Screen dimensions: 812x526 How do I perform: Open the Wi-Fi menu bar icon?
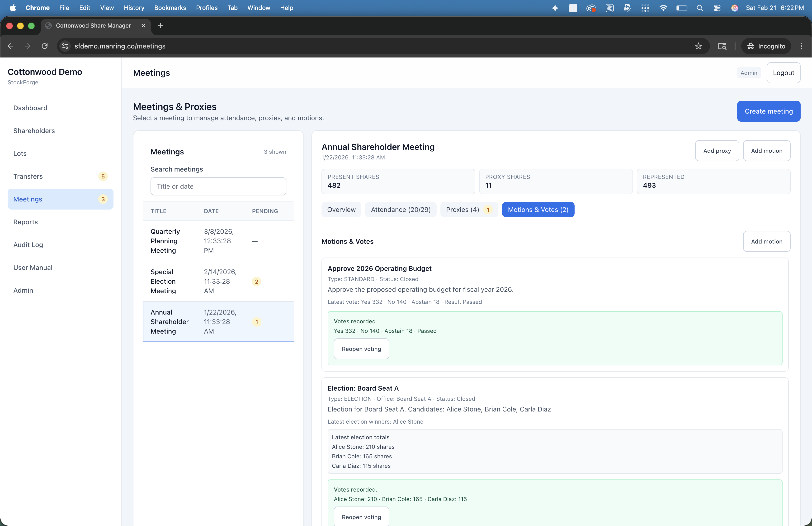663,8
